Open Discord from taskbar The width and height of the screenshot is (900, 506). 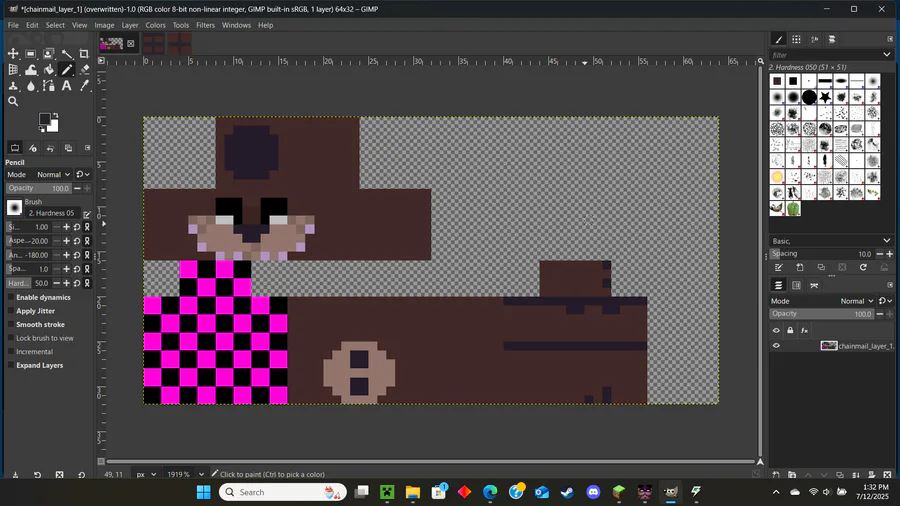pyautogui.click(x=593, y=492)
